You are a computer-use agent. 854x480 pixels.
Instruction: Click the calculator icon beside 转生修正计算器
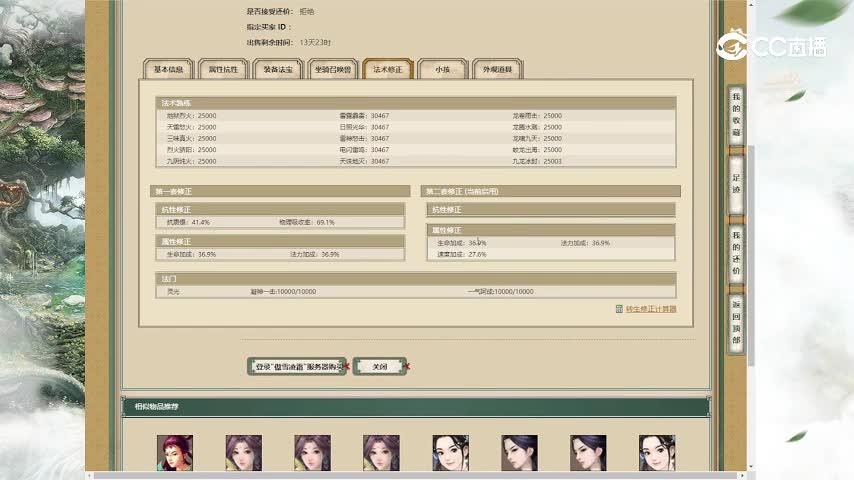[619, 309]
